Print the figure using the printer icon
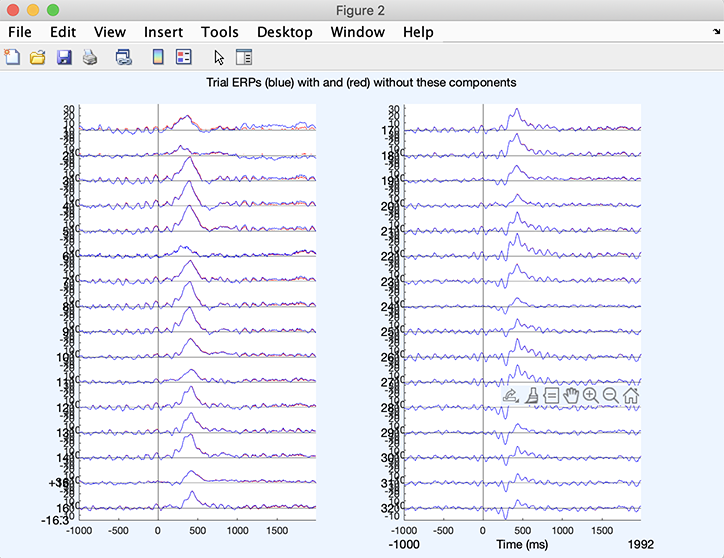 (89, 57)
